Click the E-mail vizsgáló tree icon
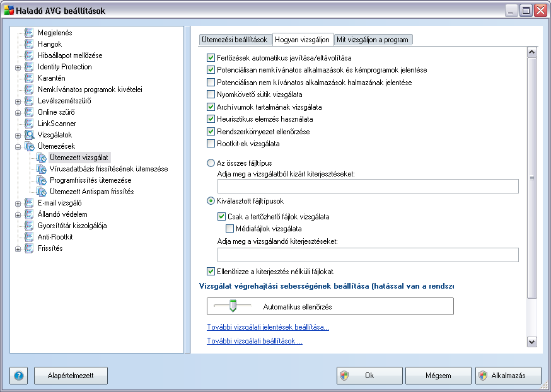The image size is (551, 392). (x=29, y=203)
